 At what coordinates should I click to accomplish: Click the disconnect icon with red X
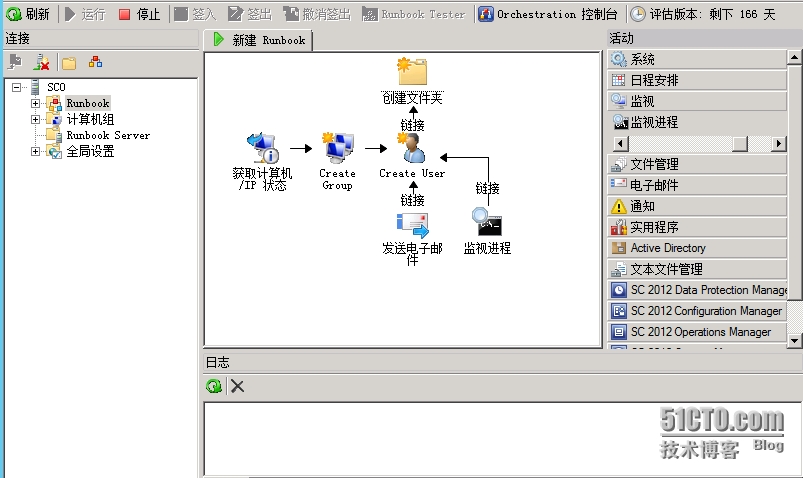click(41, 63)
